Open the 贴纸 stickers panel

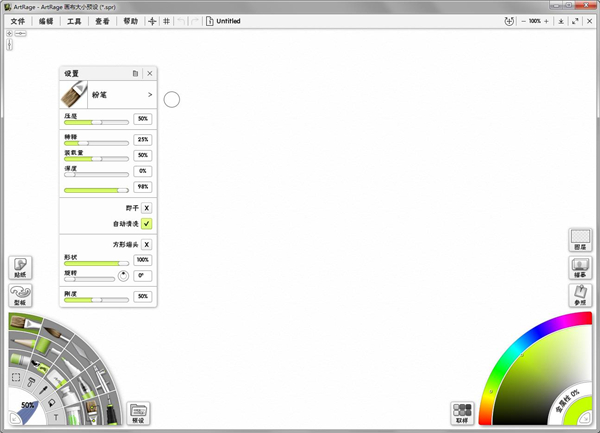21,266
